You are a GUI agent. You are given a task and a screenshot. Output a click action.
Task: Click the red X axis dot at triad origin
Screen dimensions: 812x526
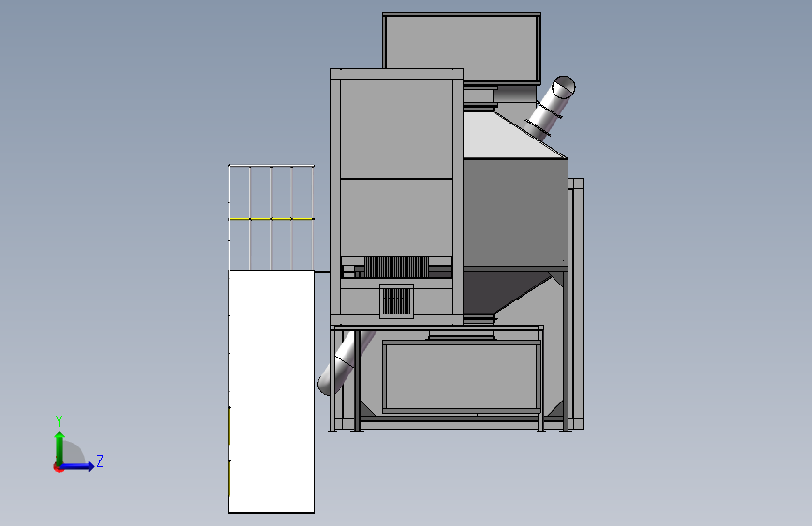click(58, 468)
